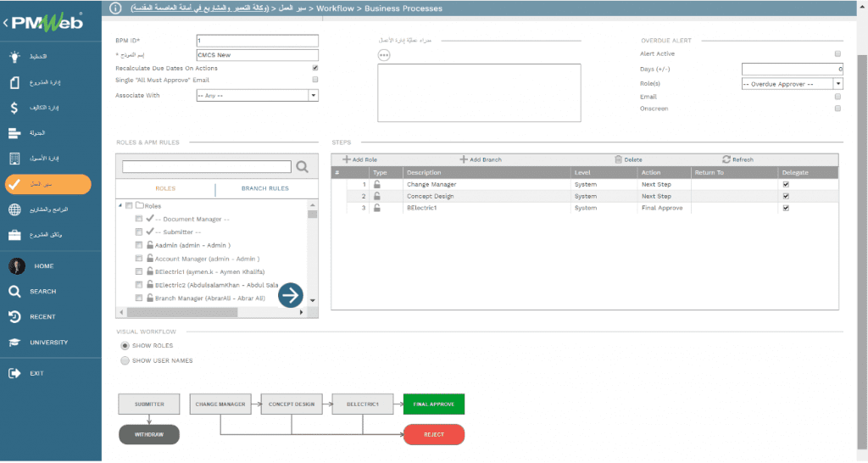Click the info icon in the header
This screenshot has width=868, height=463.
coord(115,8)
